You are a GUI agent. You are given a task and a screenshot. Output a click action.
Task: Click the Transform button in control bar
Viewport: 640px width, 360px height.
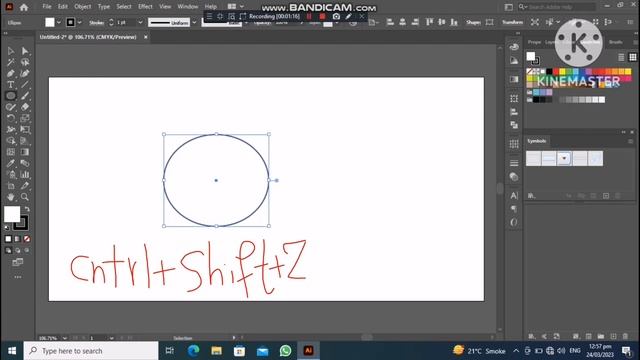point(512,22)
